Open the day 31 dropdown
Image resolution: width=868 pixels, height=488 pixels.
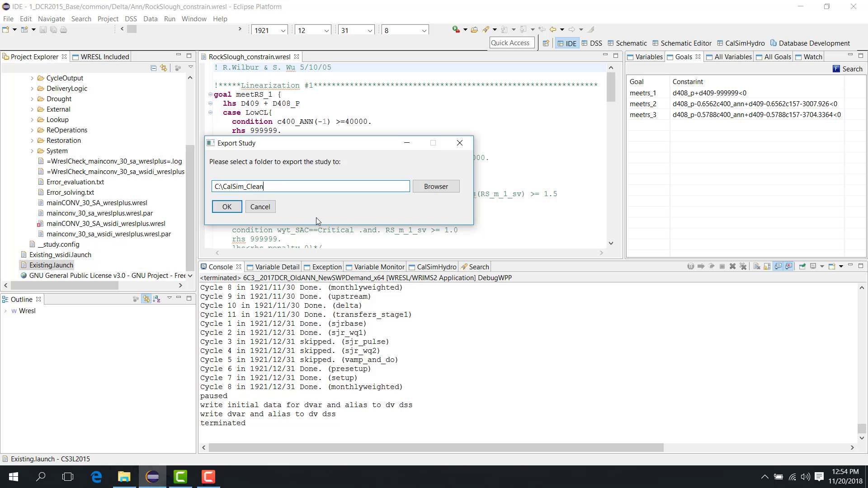369,31
